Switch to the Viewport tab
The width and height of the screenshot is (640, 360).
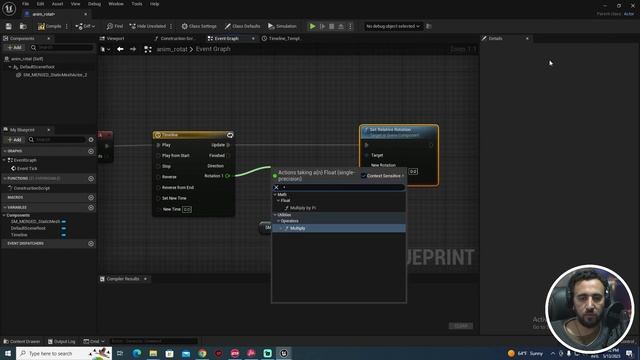(112, 38)
